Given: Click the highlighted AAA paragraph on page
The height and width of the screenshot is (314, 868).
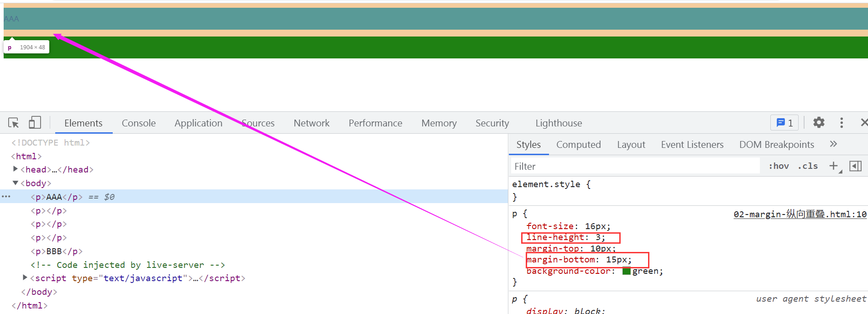Looking at the screenshot, I should [436, 19].
